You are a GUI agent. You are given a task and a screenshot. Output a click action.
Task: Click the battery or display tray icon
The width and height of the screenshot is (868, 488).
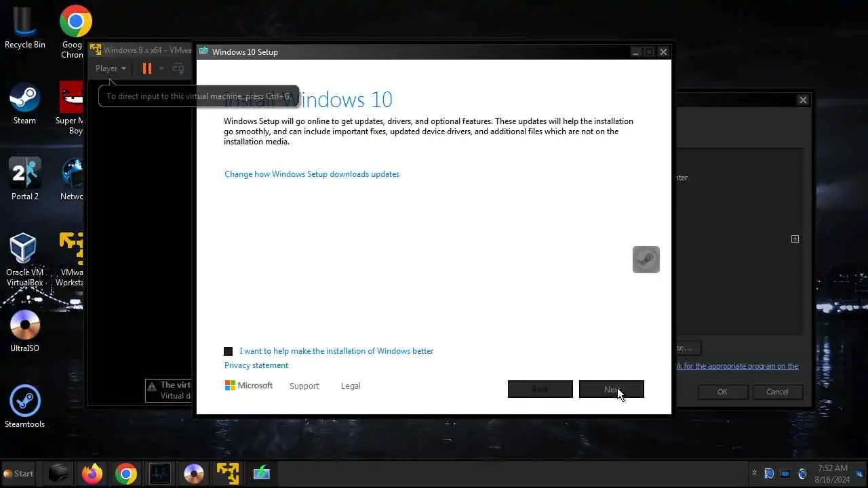click(x=785, y=474)
